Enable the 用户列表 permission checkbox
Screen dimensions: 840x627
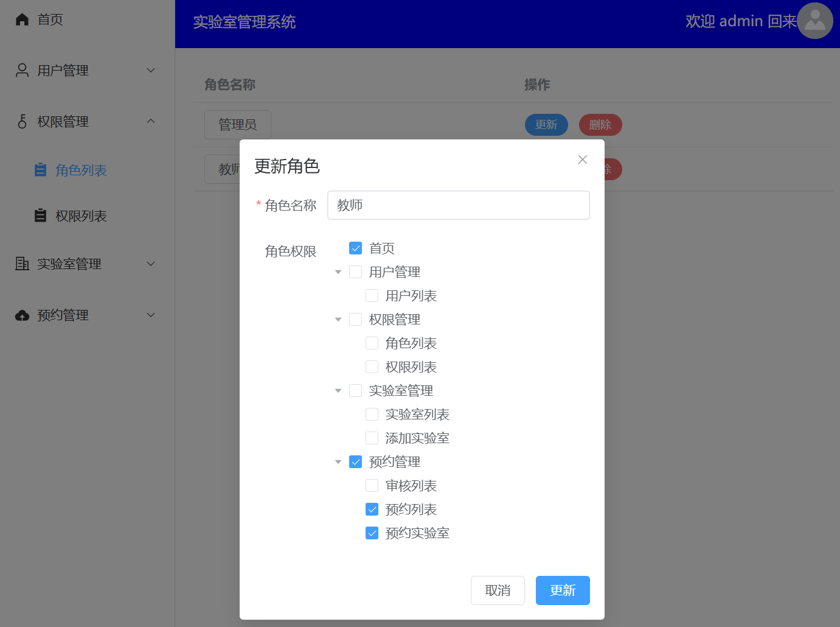[372, 296]
